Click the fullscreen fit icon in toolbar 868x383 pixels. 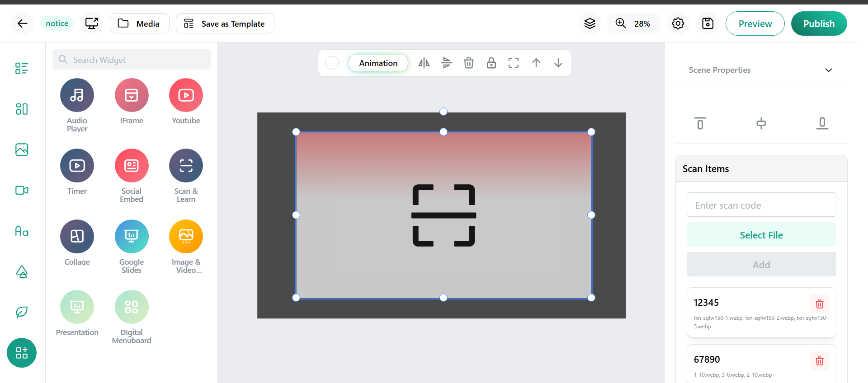click(x=513, y=63)
